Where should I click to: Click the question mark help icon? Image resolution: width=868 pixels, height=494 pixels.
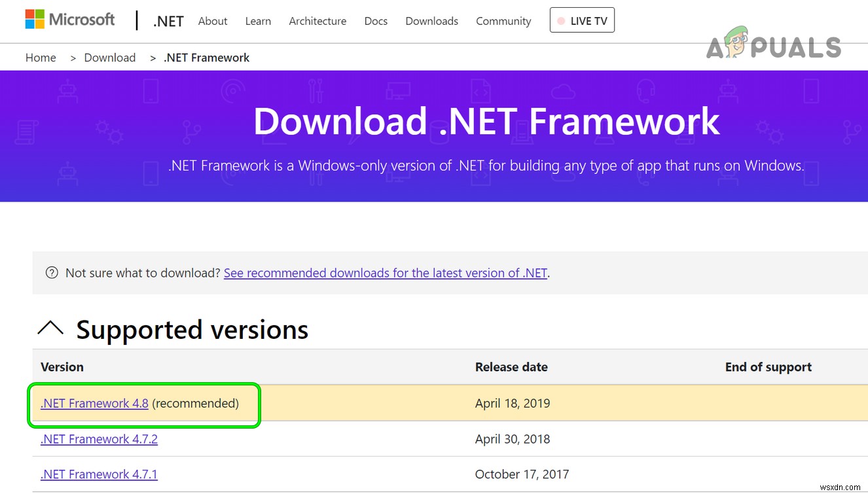[x=52, y=273]
